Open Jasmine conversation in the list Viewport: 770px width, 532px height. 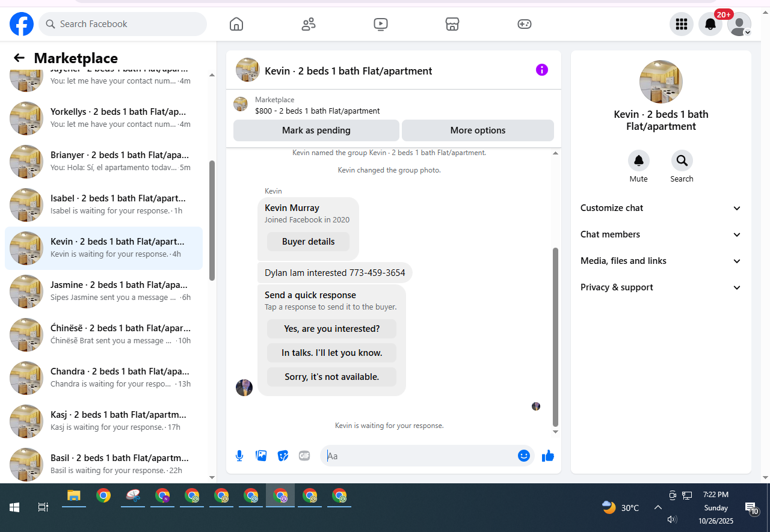[103, 292]
